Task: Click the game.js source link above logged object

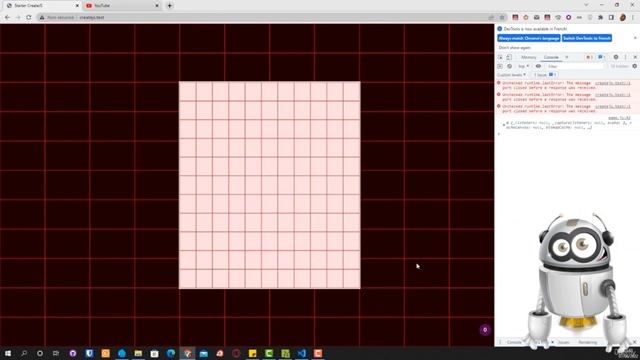Action: (619, 118)
